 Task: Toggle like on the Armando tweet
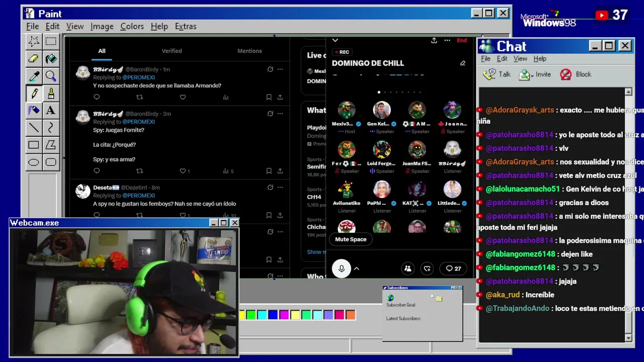point(183,97)
